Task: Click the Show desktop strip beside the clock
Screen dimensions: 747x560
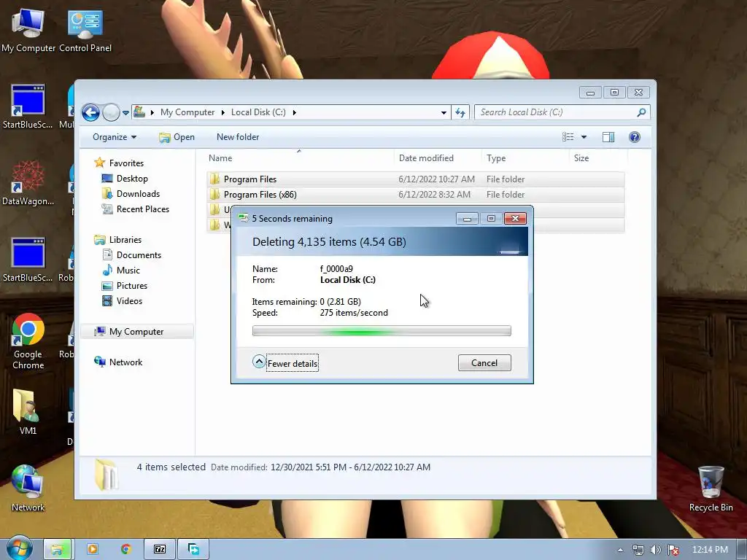Action: (x=741, y=550)
